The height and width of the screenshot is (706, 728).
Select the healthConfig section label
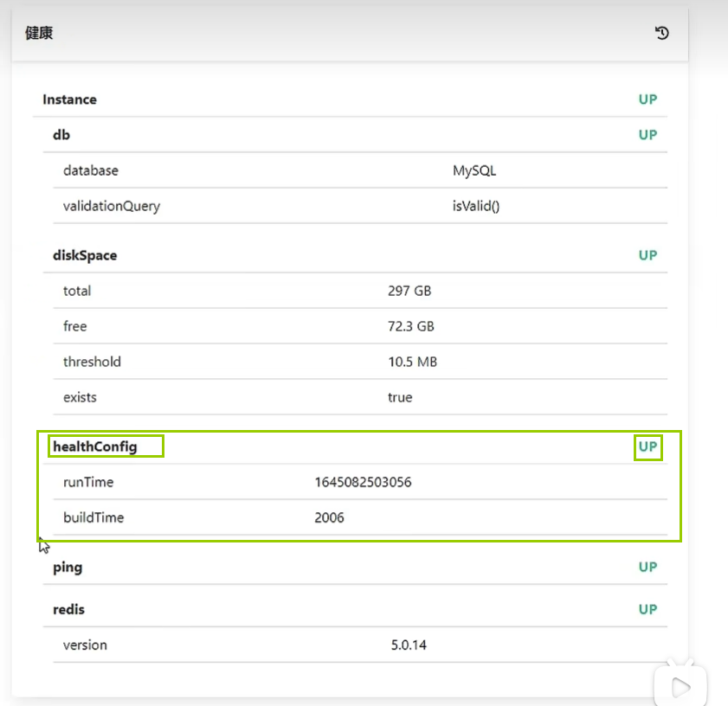point(95,446)
